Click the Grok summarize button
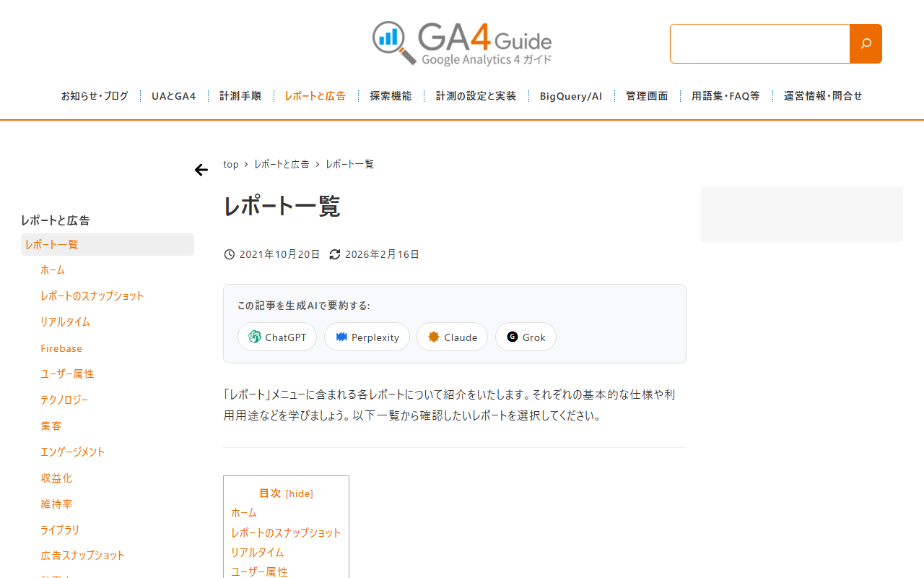 [526, 337]
